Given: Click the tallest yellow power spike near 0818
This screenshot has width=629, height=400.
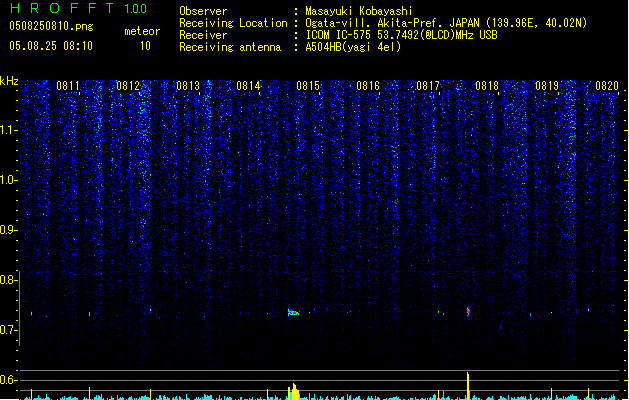Looking at the screenshot, I should pos(468,386).
